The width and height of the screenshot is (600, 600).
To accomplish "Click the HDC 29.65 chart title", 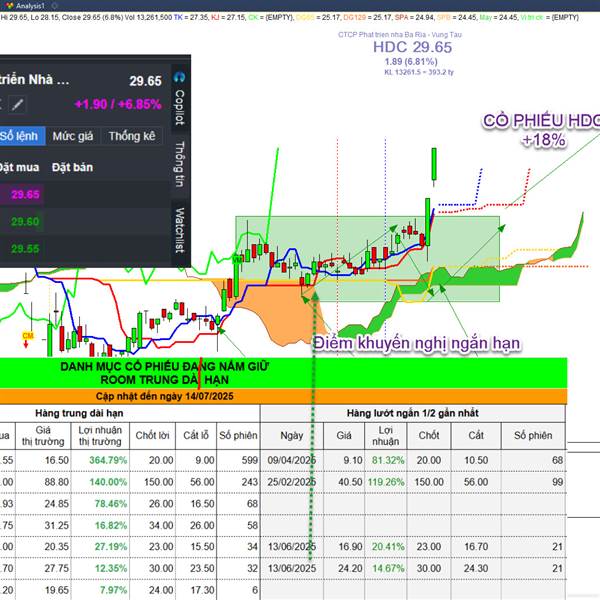I will coord(412,47).
